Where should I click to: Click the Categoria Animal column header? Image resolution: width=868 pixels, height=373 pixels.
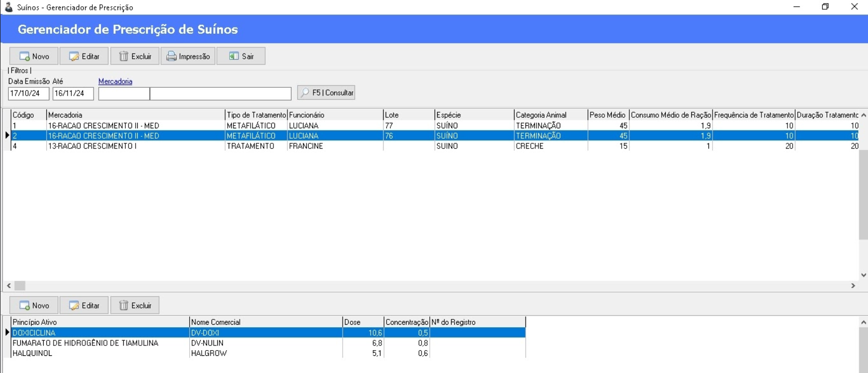tap(551, 115)
